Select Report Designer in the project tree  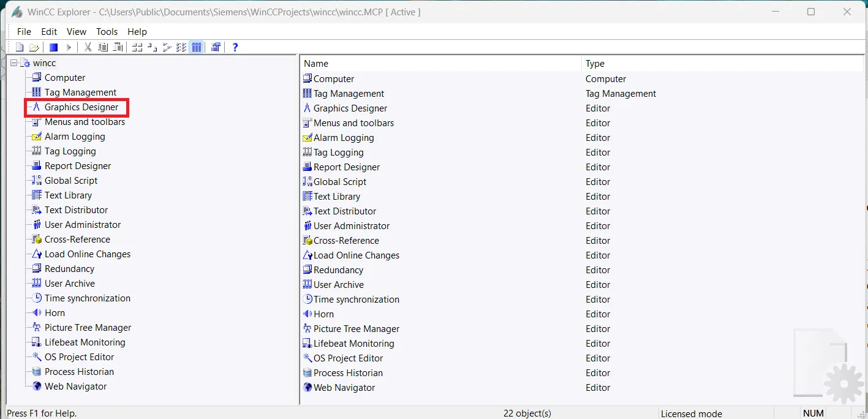(x=78, y=166)
